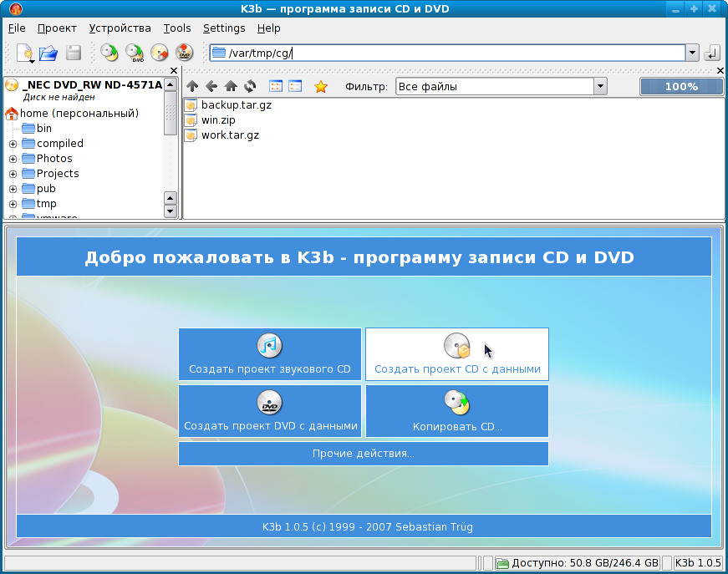Open bookmarks star icon
Screen dimensions: 728x574
(x=321, y=87)
